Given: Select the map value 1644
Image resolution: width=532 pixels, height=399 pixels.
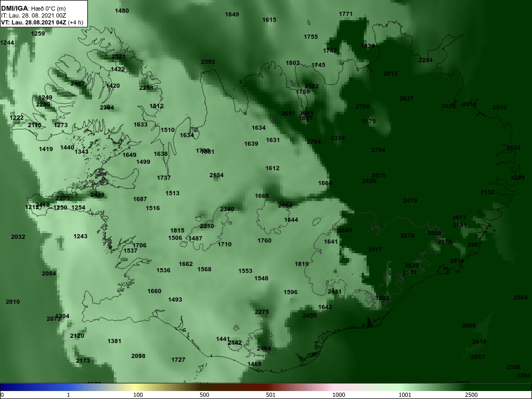Looking at the screenshot, I should [x=291, y=220].
